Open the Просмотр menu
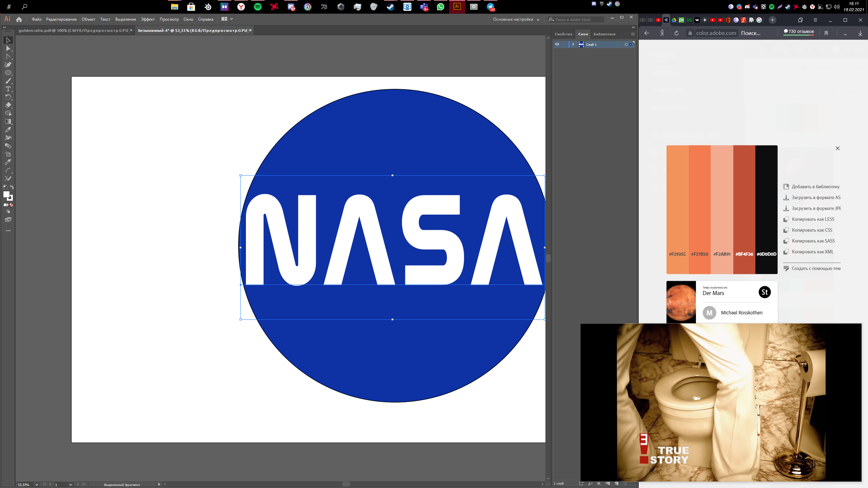The image size is (868, 488). (169, 19)
